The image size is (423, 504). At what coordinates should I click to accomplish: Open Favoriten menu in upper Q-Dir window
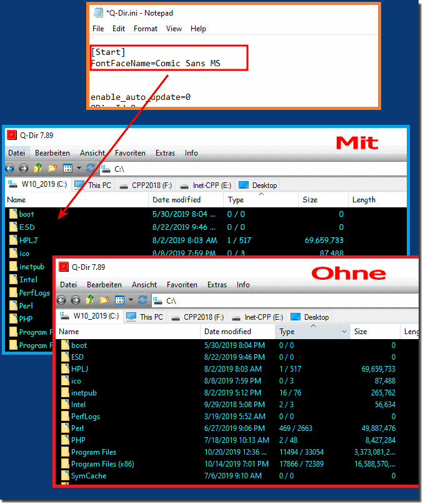click(x=131, y=153)
